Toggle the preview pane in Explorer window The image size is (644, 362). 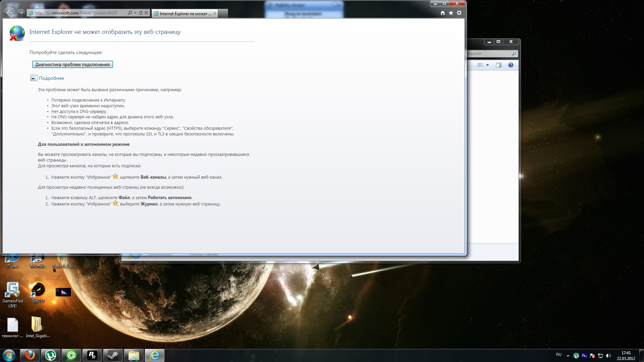499,65
